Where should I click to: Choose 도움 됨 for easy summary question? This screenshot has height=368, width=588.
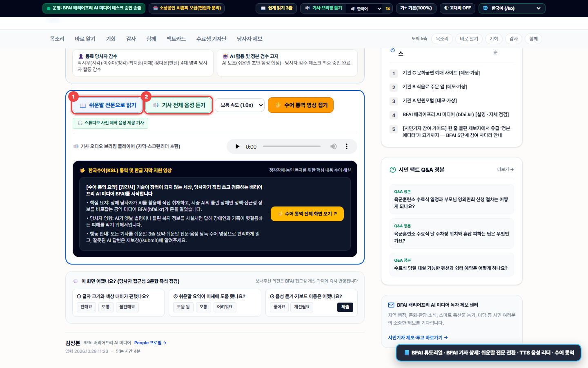183,307
